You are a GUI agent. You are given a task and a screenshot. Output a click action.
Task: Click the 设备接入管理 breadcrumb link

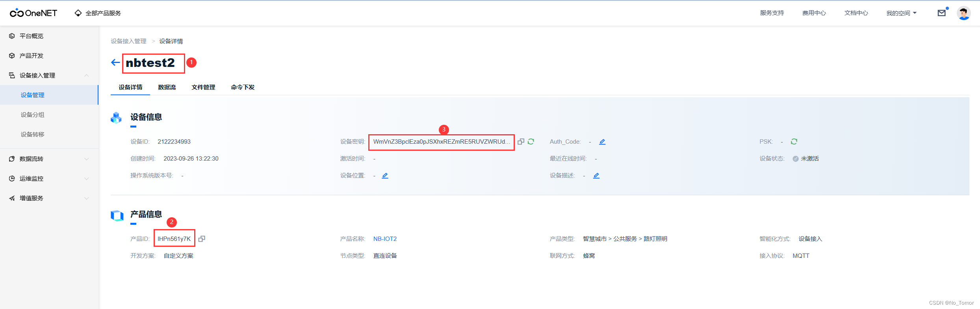[x=128, y=41]
